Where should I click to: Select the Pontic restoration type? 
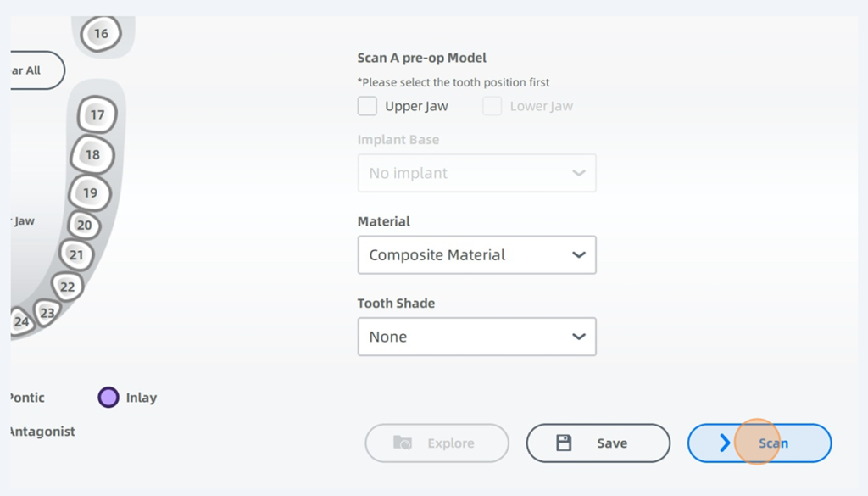pyautogui.click(x=26, y=397)
